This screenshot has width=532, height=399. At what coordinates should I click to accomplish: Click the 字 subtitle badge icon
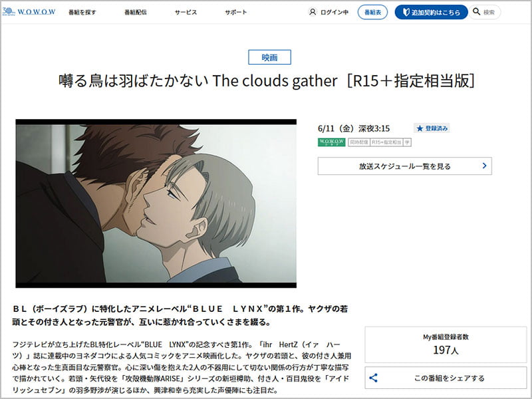(x=407, y=142)
